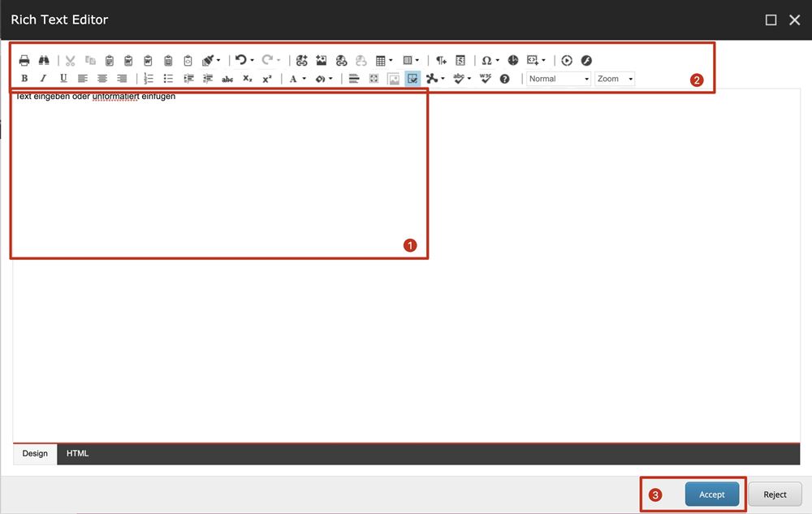The width and height of the screenshot is (812, 514).
Task: Click the Print icon in the toolbar
Action: 24,60
